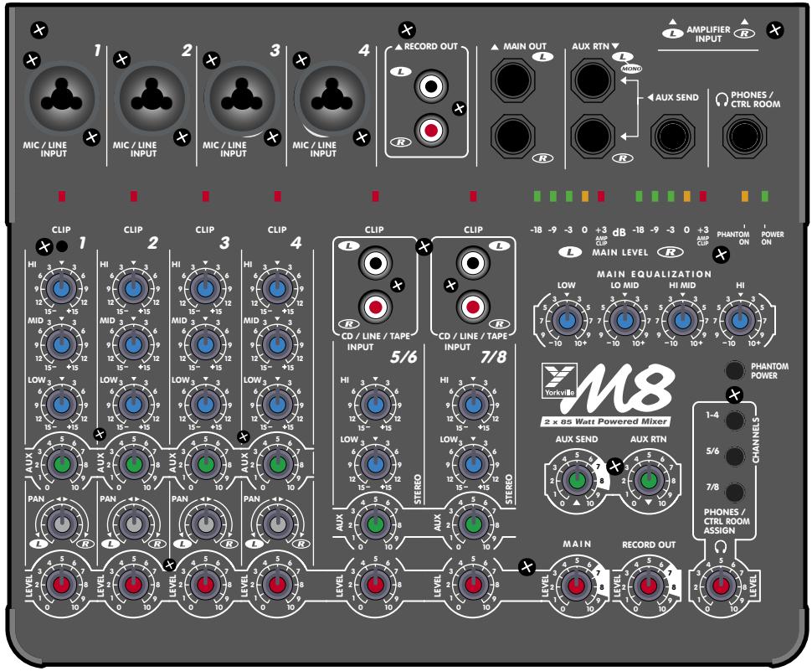Adjust the RECORD OUT level red knob
The image size is (812, 671).
(649, 585)
